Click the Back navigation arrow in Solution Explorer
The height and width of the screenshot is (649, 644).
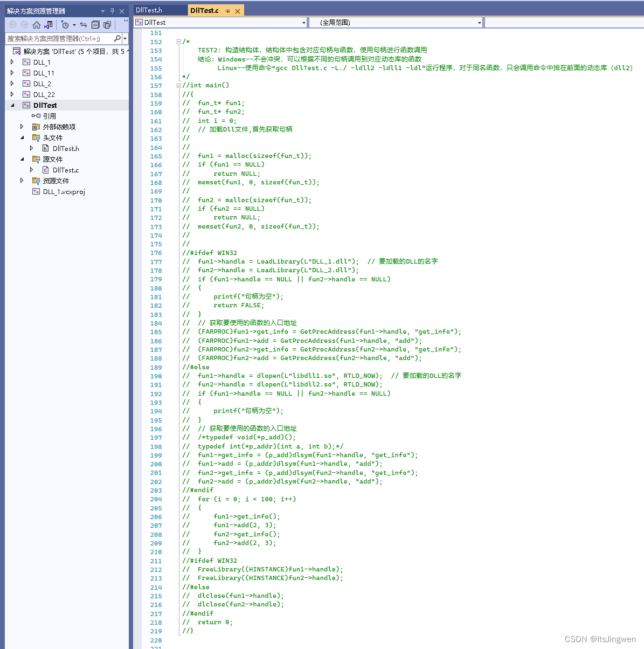click(12, 25)
